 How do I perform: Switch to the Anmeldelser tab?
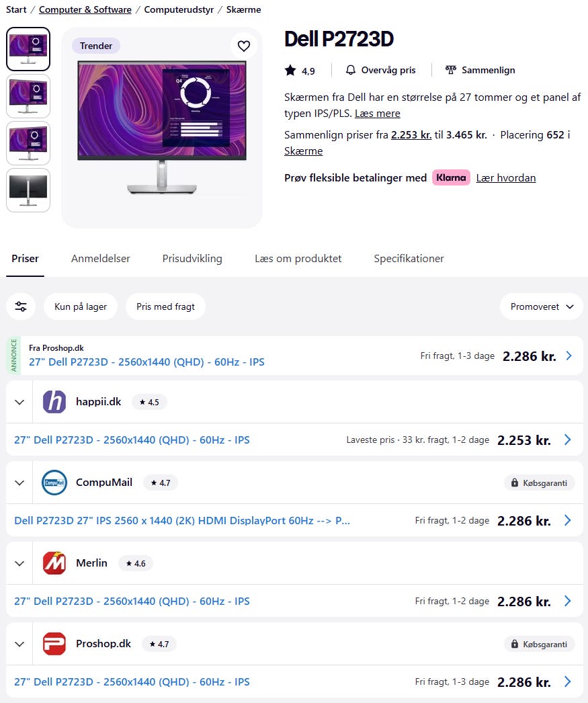coord(101,259)
